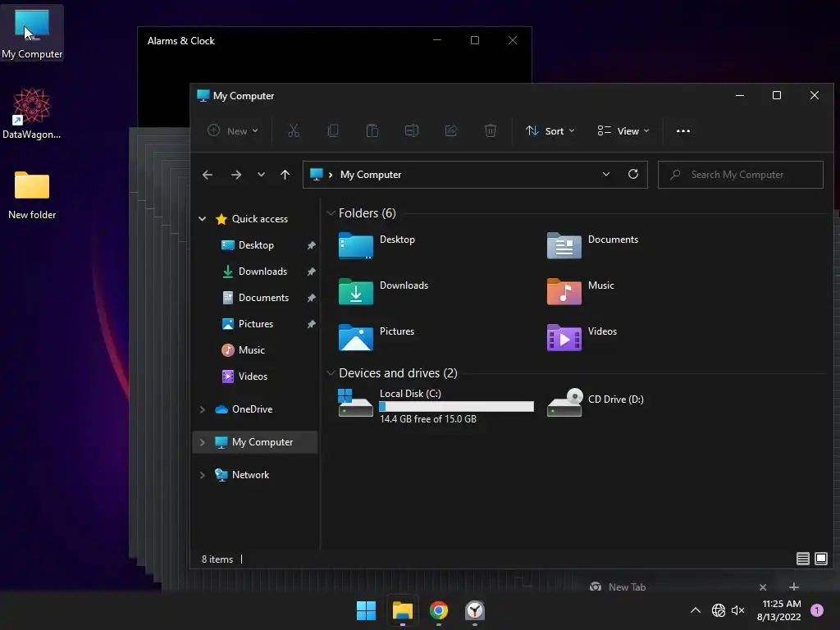This screenshot has height=630, width=840.
Task: Expand My Computer in sidebar
Action: pyautogui.click(x=203, y=442)
